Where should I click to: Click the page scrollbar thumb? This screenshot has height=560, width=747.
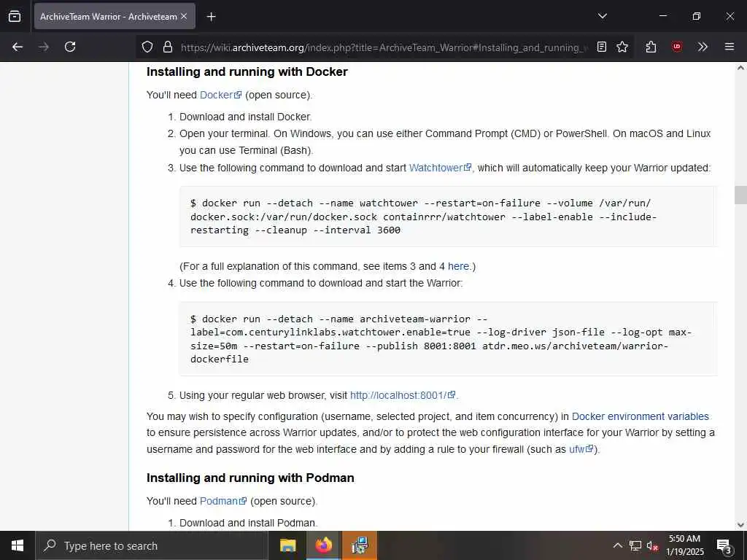point(741,195)
